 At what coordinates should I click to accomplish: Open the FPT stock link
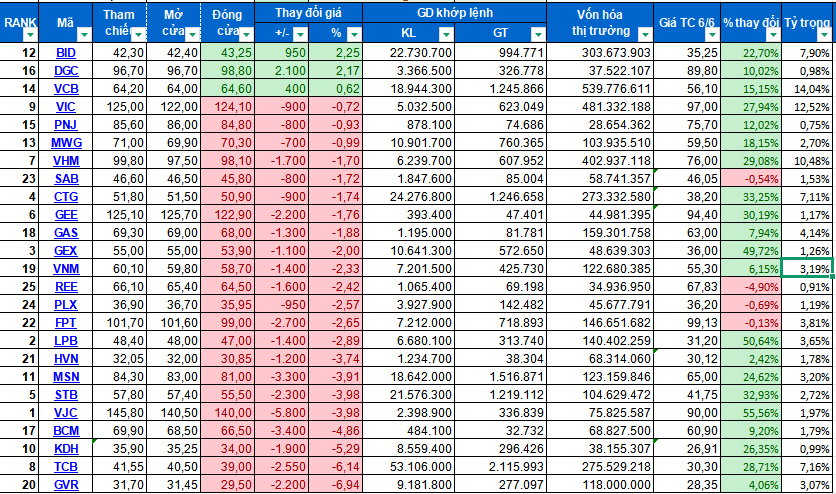point(66,323)
